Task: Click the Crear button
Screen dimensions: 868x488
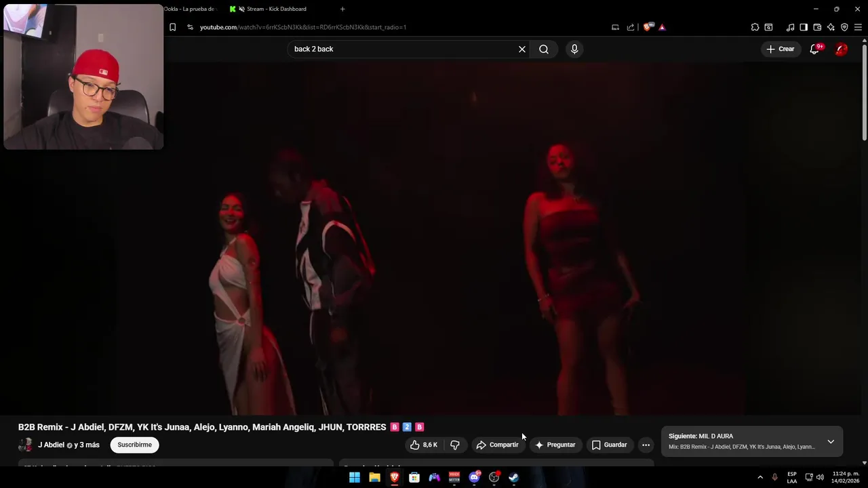Action: 781,49
